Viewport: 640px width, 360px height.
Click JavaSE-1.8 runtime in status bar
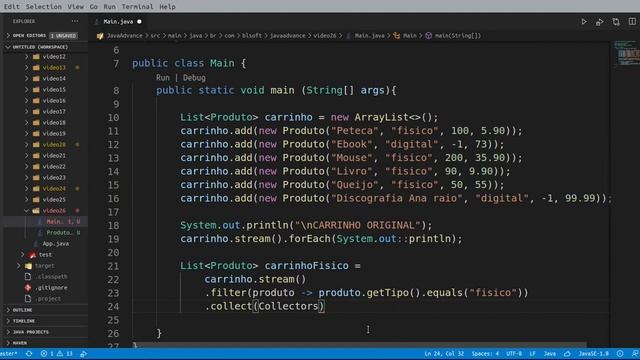tap(593, 354)
